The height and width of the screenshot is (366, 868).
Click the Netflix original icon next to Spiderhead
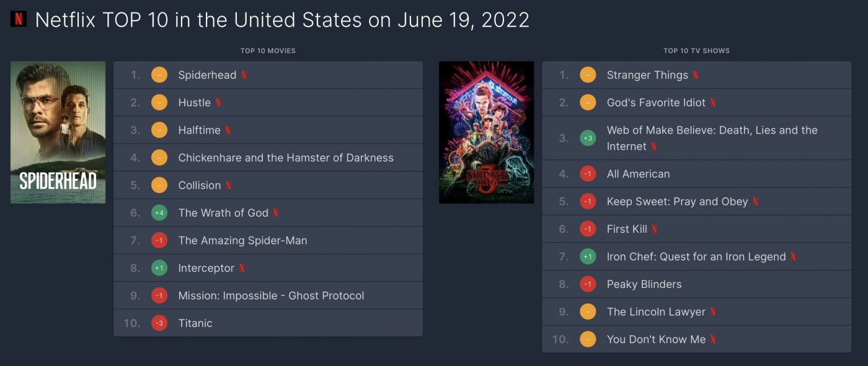click(244, 75)
